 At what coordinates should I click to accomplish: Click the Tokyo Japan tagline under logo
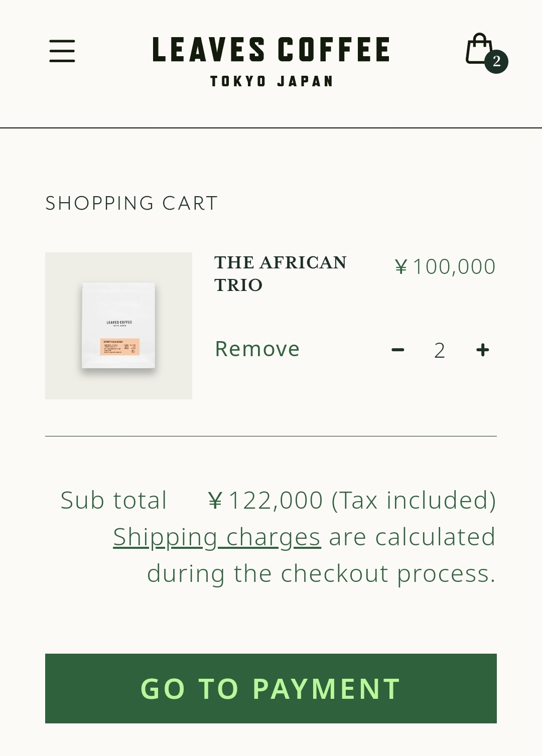coord(272,81)
